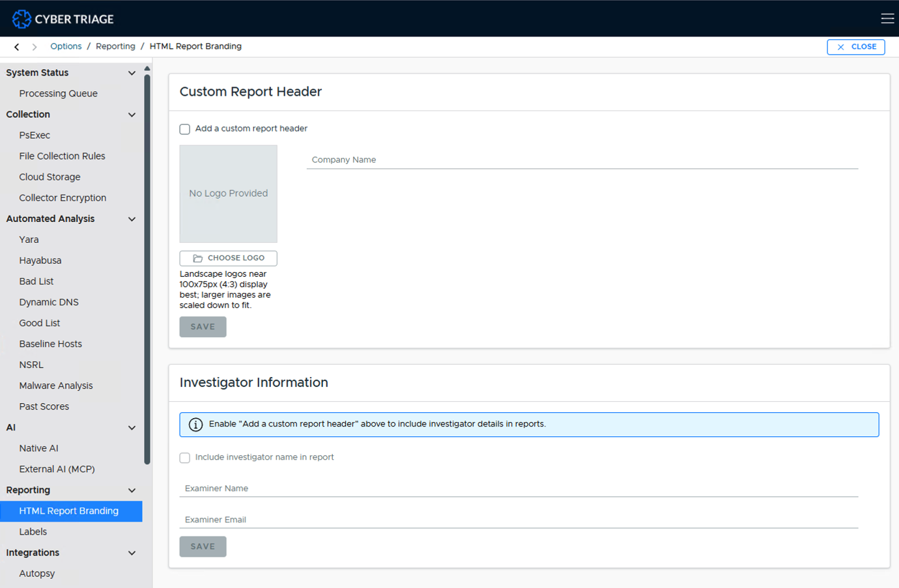The width and height of the screenshot is (899, 588).
Task: Click the No Logo Provided placeholder
Action: 228,194
